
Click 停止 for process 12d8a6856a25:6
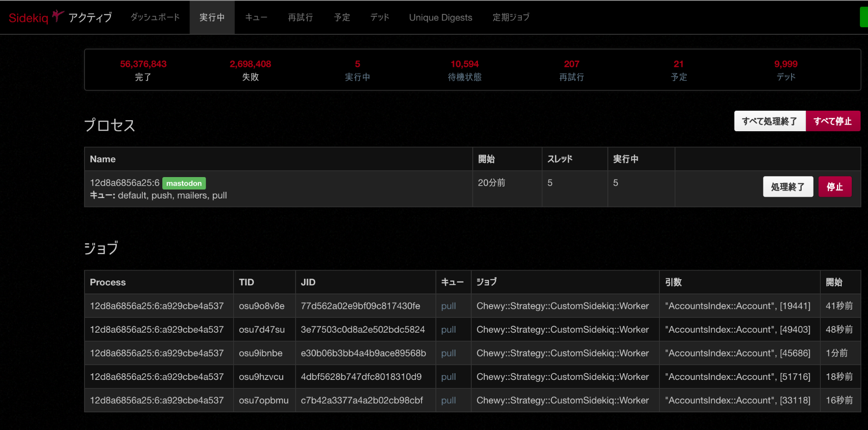tap(835, 187)
